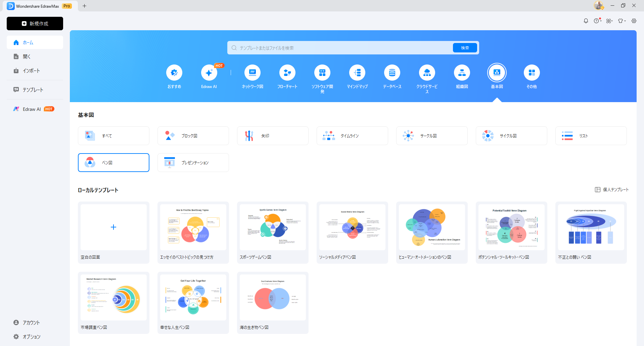The width and height of the screenshot is (644, 346).
Task: Open the 組織図 category icon
Action: click(462, 73)
